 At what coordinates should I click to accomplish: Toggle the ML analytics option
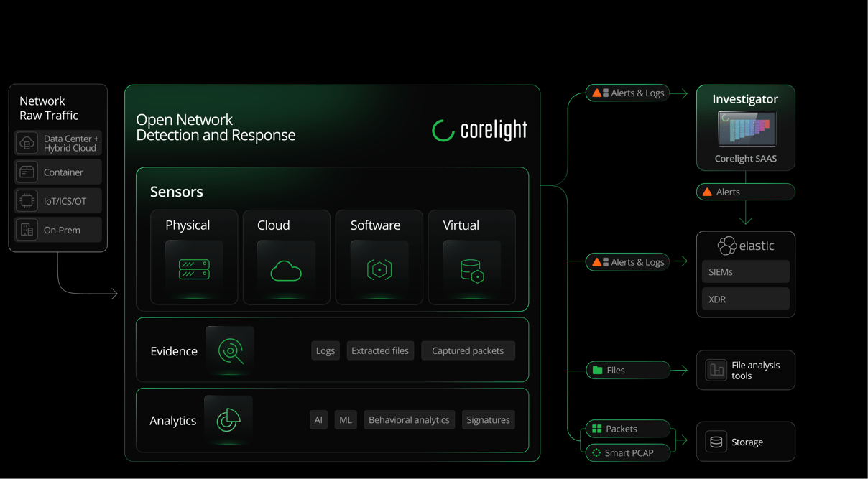(345, 419)
